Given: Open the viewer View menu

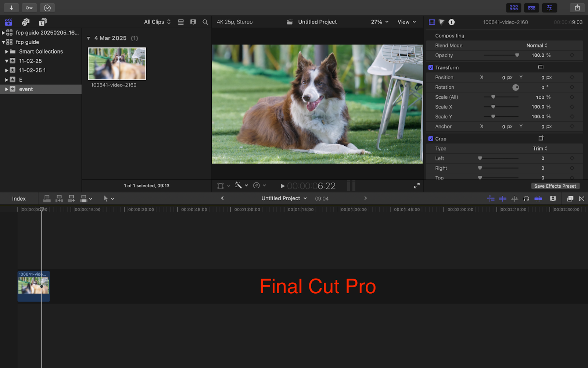Looking at the screenshot, I should [x=406, y=22].
